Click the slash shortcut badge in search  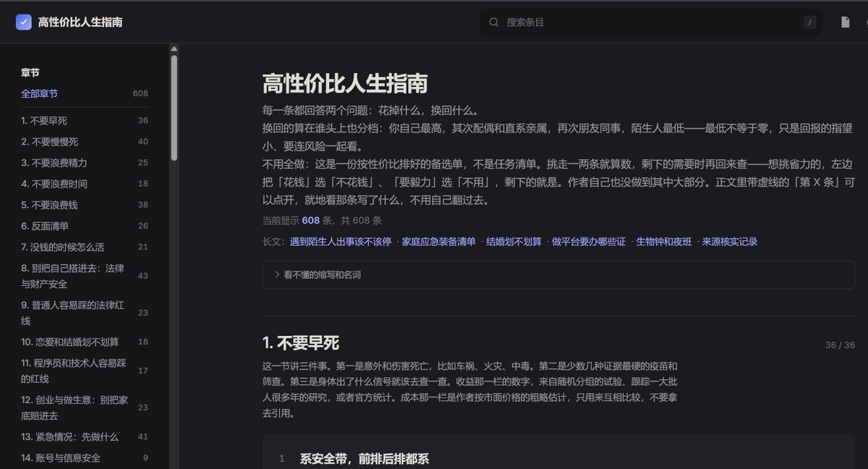coord(809,22)
